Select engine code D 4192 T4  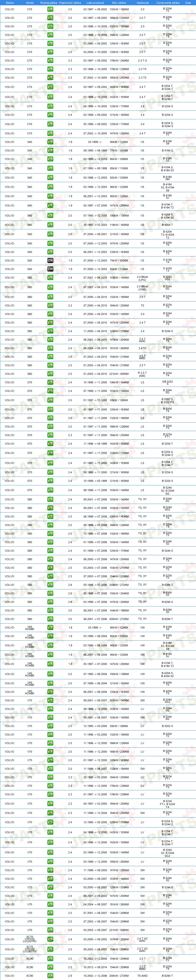[x=167, y=261]
